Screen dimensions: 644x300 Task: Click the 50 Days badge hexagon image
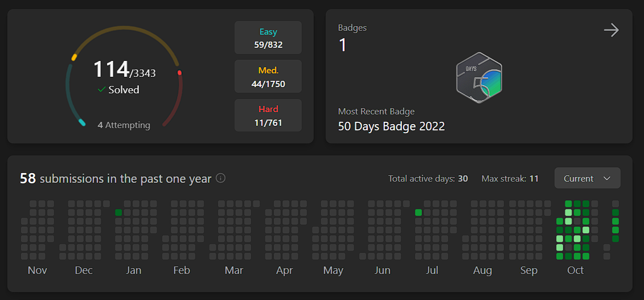coord(479,77)
